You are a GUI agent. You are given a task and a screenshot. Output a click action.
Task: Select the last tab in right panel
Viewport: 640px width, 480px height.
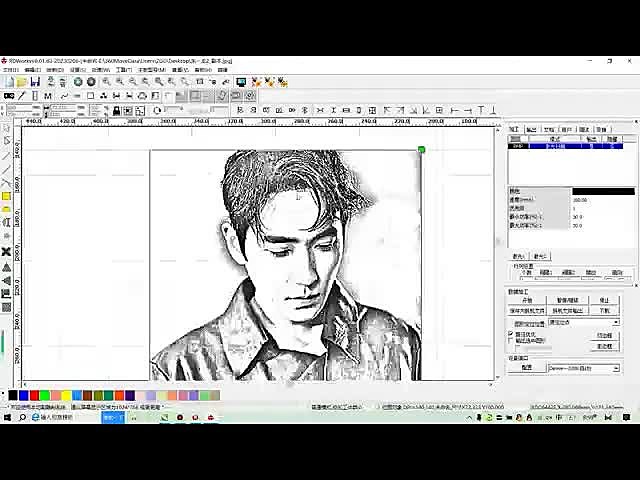click(602, 129)
